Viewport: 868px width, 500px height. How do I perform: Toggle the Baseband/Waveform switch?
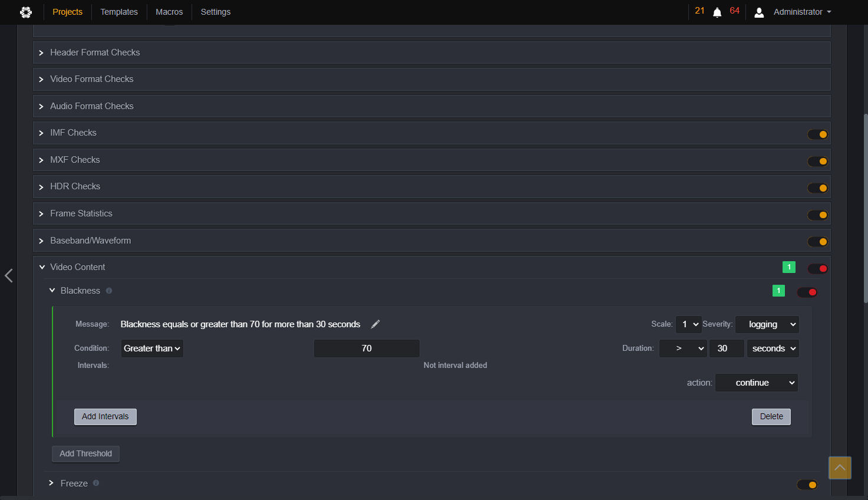point(818,242)
